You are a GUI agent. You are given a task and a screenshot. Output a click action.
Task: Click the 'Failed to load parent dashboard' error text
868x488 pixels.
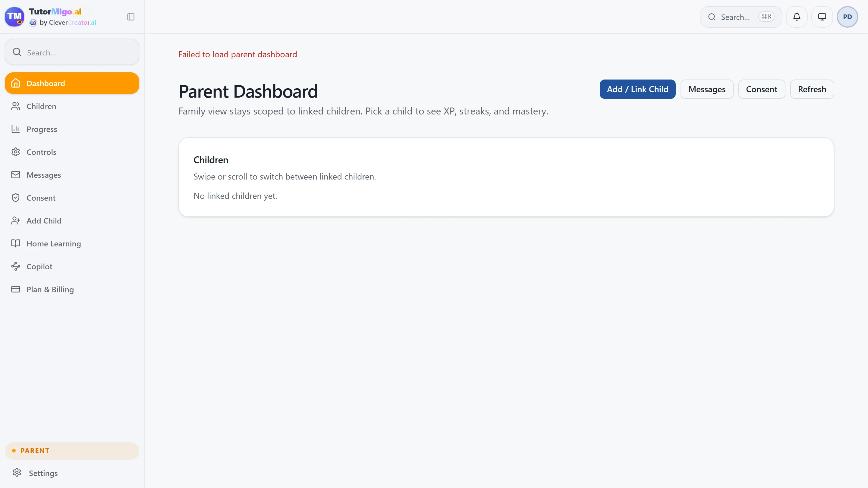tap(237, 54)
